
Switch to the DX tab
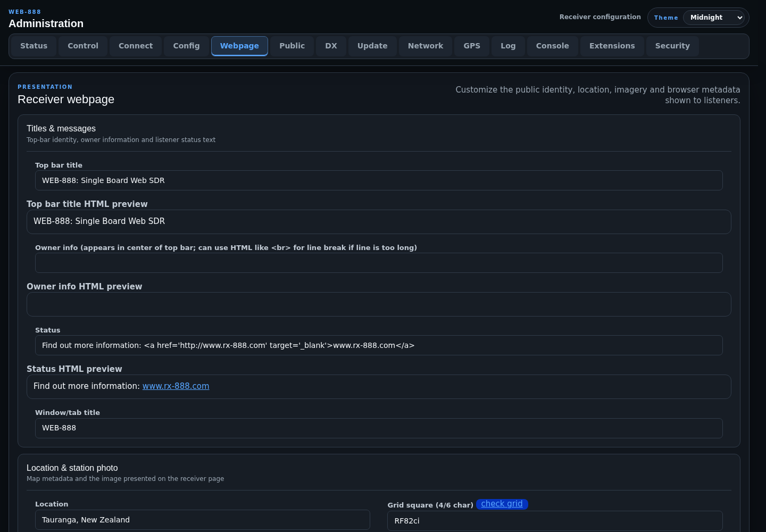click(x=331, y=46)
